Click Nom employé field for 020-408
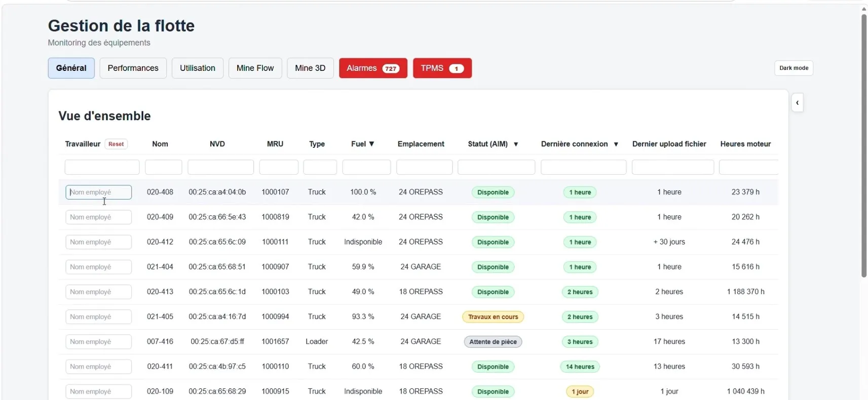 (98, 192)
